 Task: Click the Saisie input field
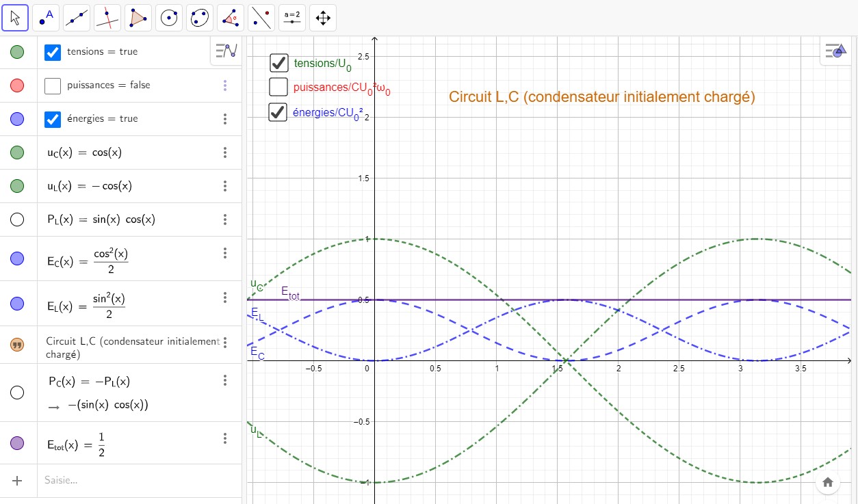(x=137, y=480)
